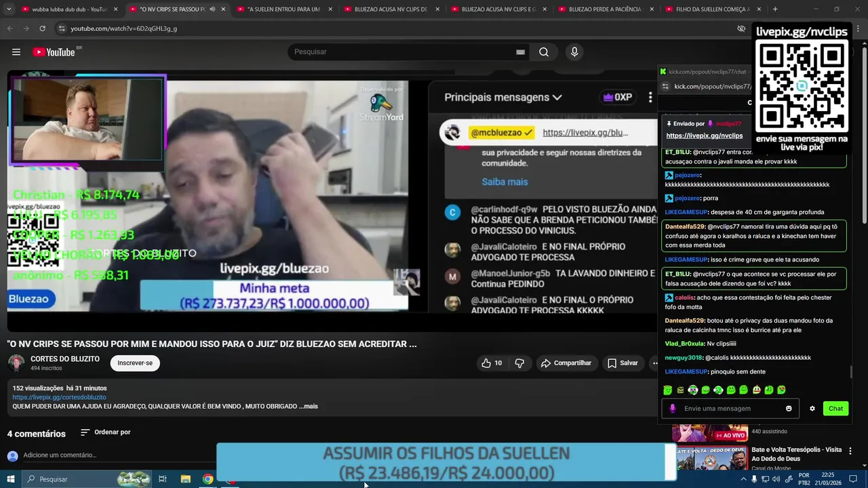
Task: Click the microphone icon in the Kick chat input
Action: click(x=673, y=409)
